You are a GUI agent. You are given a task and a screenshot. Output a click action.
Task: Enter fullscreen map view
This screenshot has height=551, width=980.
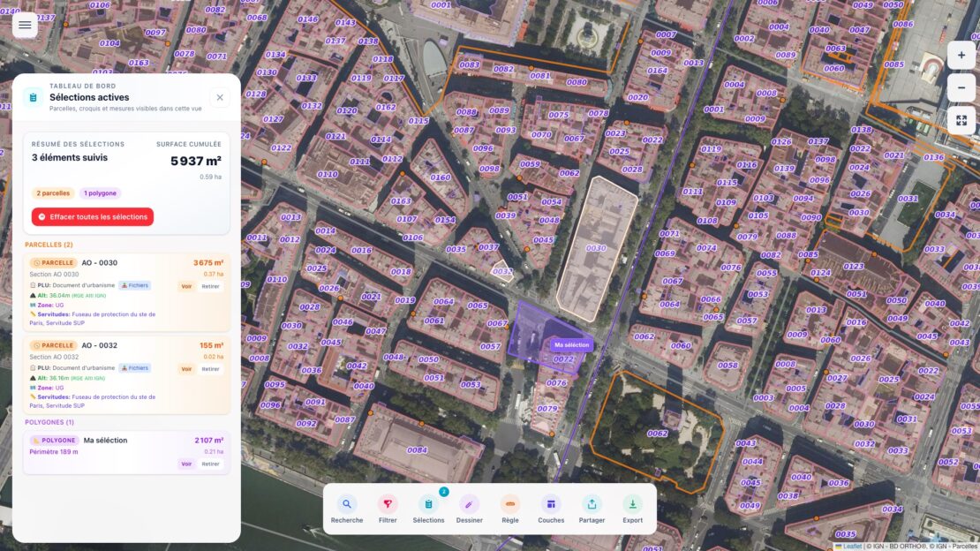pyautogui.click(x=961, y=120)
